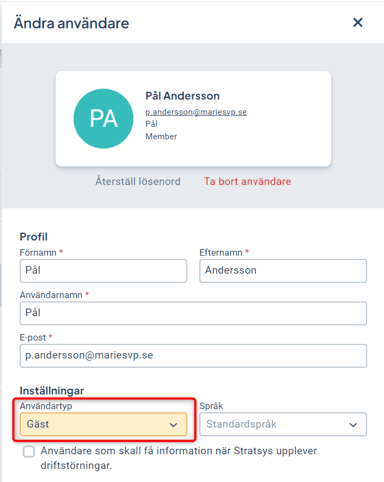The height and width of the screenshot is (482, 384).
Task: Click the chevron arrow in Användartyp dropdown
Action: coord(173,425)
